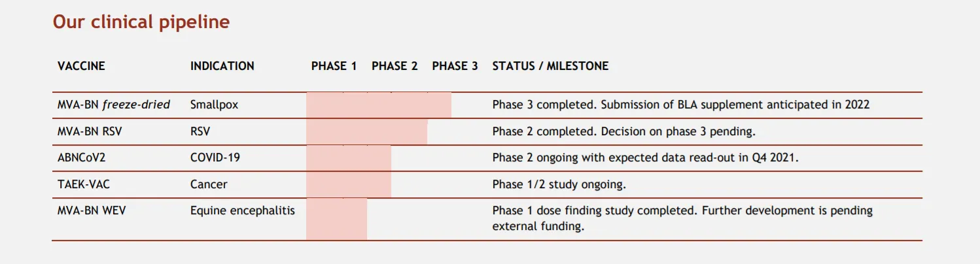Click the 'Our clinical pipeline' heading

[x=141, y=22]
